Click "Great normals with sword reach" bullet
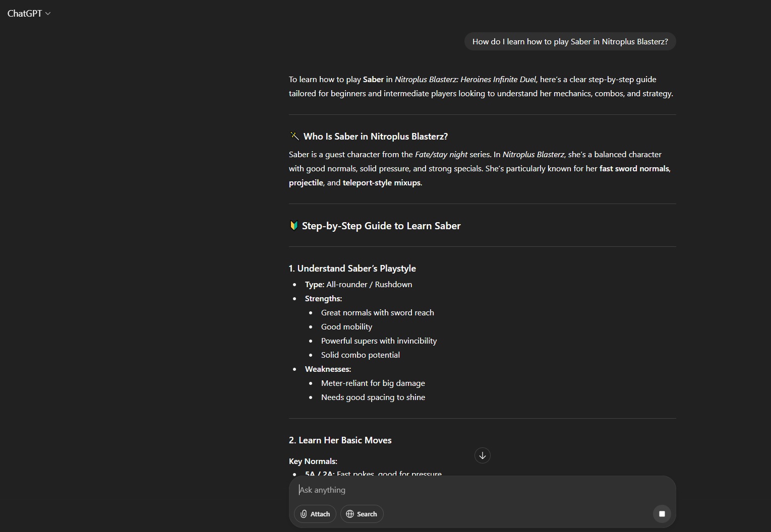Image resolution: width=771 pixels, height=532 pixels. click(x=378, y=313)
